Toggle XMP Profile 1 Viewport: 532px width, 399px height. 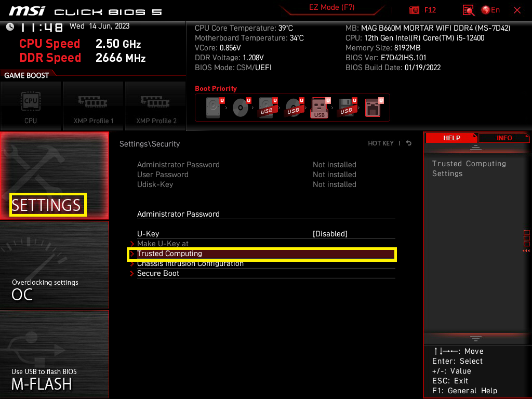point(94,106)
